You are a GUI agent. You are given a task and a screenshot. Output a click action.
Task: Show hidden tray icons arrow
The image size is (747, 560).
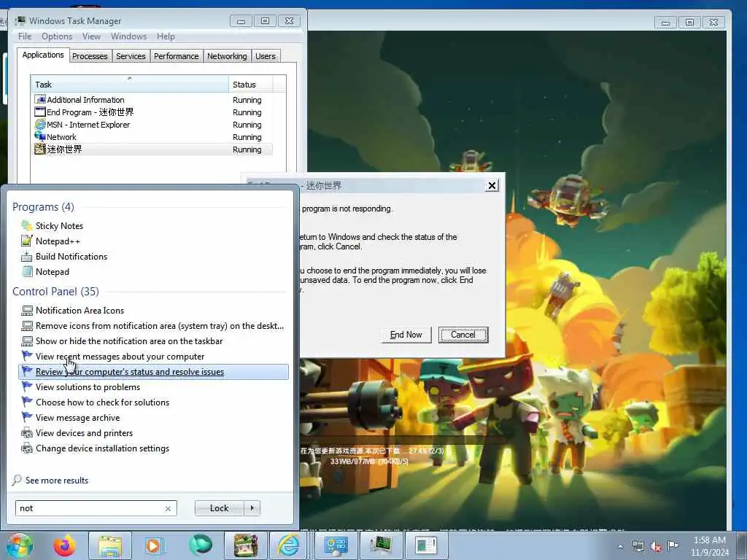tap(620, 547)
